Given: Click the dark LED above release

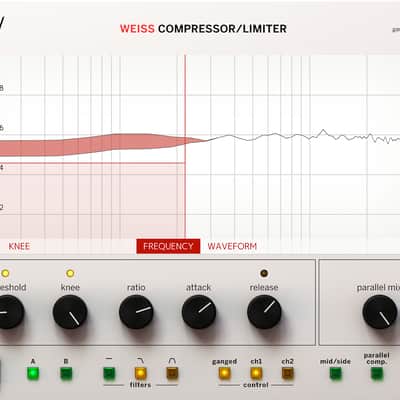Looking at the screenshot, I should click(x=264, y=273).
